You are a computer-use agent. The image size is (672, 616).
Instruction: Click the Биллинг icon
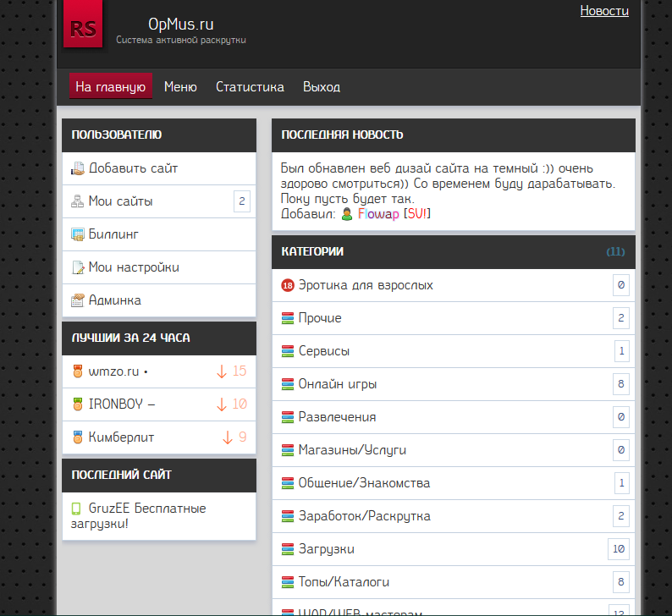point(78,234)
